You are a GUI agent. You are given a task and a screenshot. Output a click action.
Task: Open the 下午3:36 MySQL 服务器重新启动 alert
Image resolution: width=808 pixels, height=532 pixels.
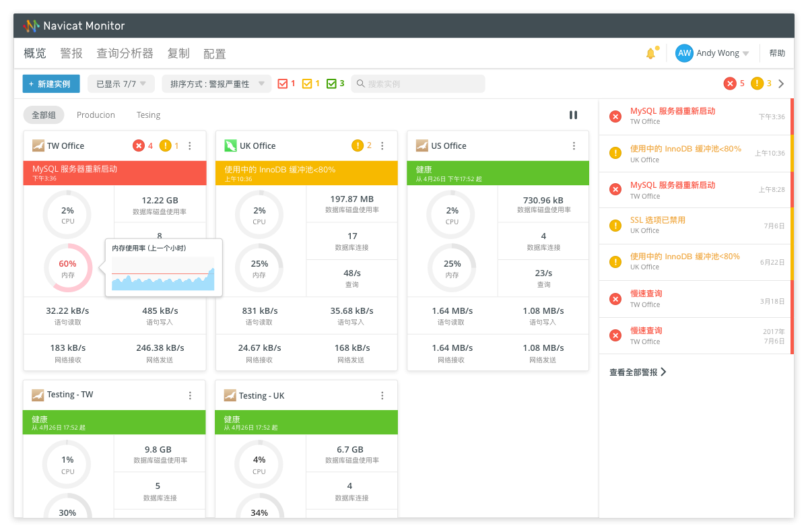click(696, 117)
